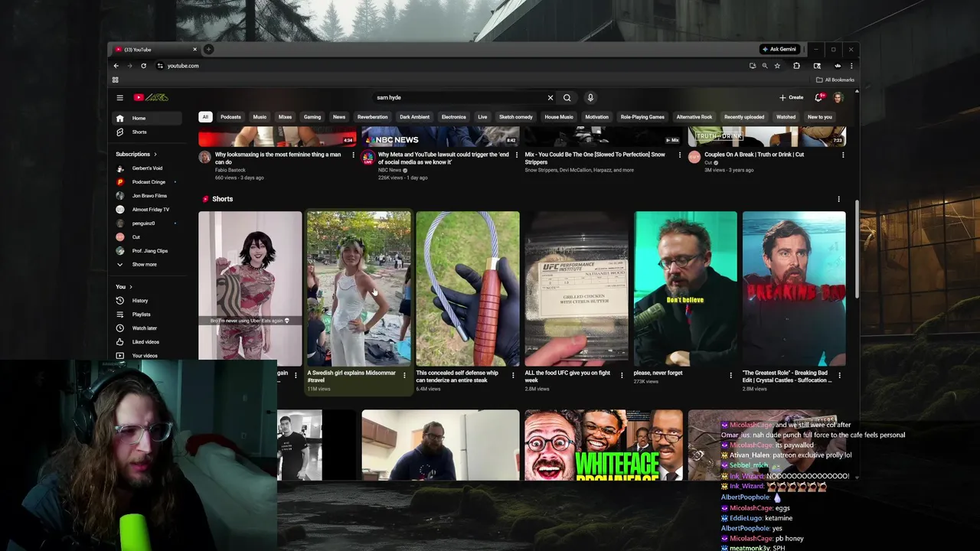Select the Sketch comedy filter chip
The width and height of the screenshot is (980, 551).
(x=516, y=117)
